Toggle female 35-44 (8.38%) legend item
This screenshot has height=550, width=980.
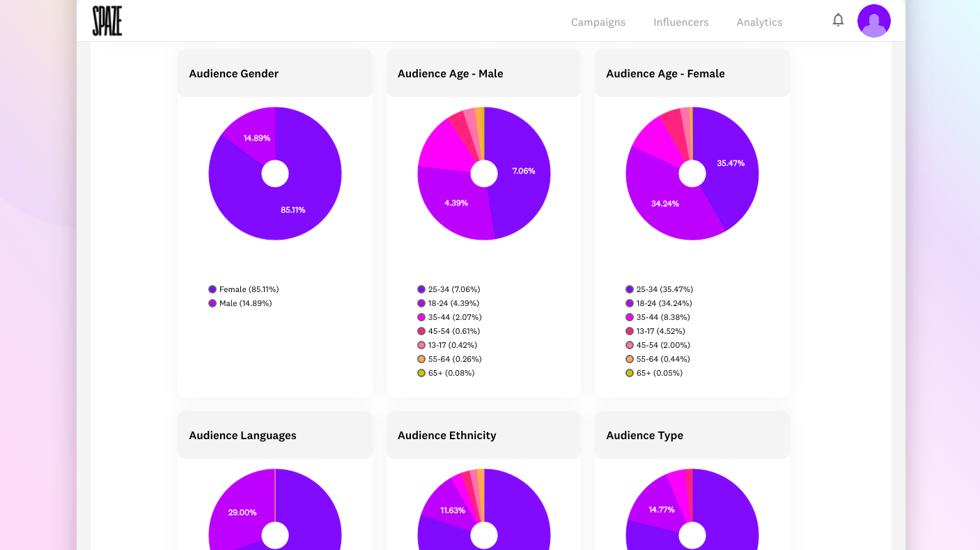(x=658, y=317)
